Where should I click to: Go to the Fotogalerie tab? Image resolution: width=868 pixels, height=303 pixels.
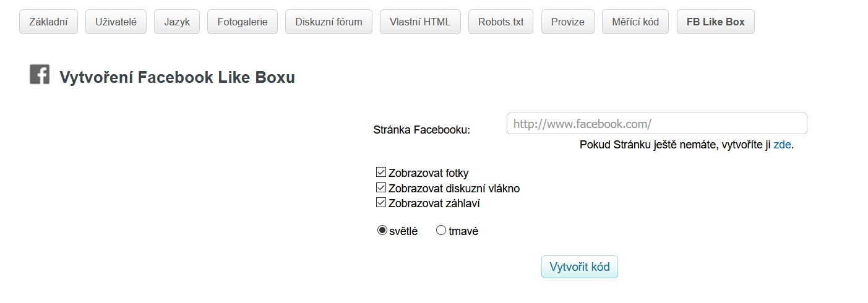point(243,22)
